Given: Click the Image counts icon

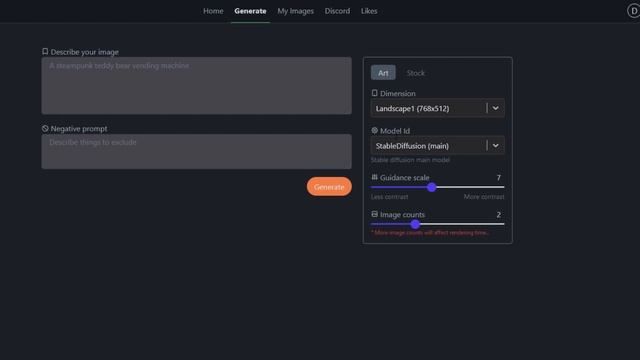Looking at the screenshot, I should coord(374,214).
